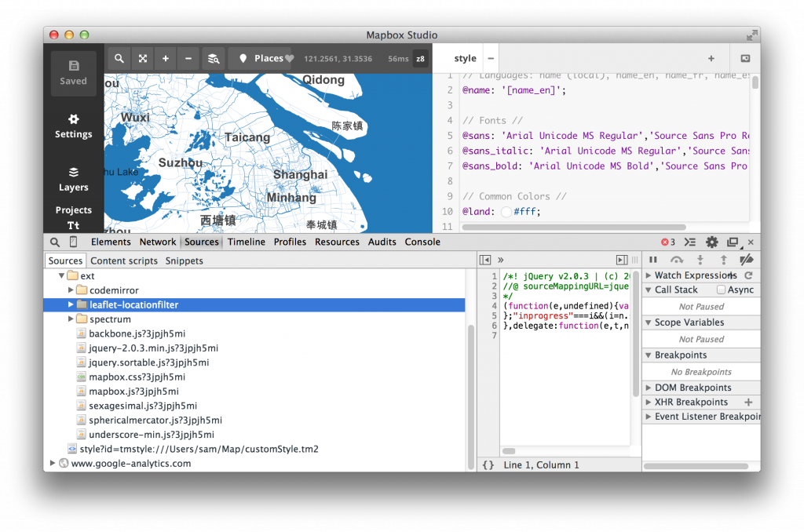This screenshot has height=532, width=804.
Task: Expand leaflet-locationfilter folder
Action: coord(71,304)
